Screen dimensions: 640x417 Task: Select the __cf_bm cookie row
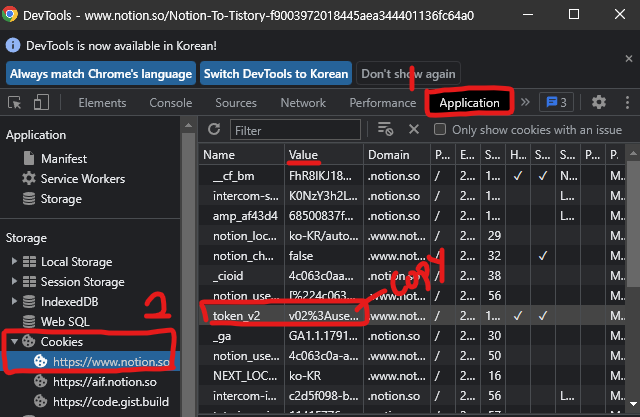[x=412, y=175]
